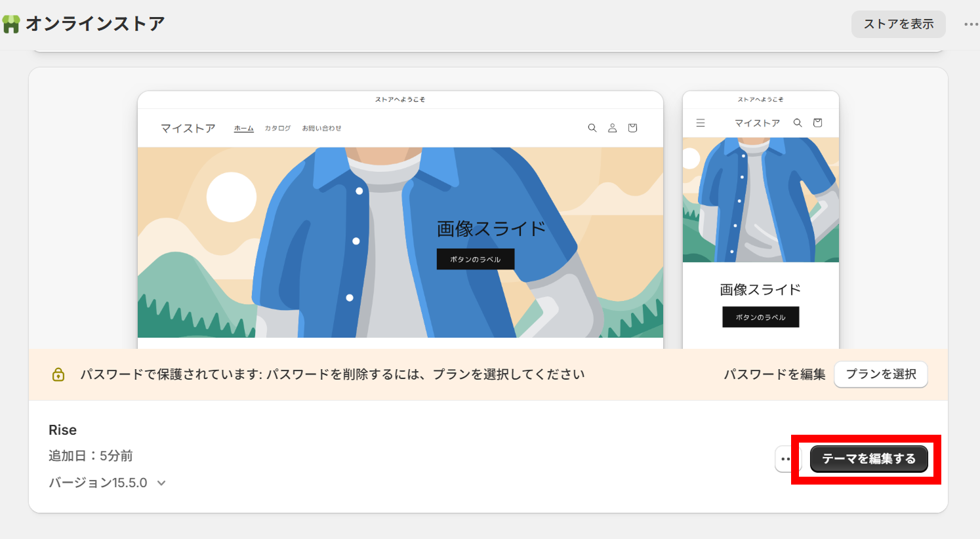Click the パスワードを編集 link
The image size is (980, 539).
[774, 374]
